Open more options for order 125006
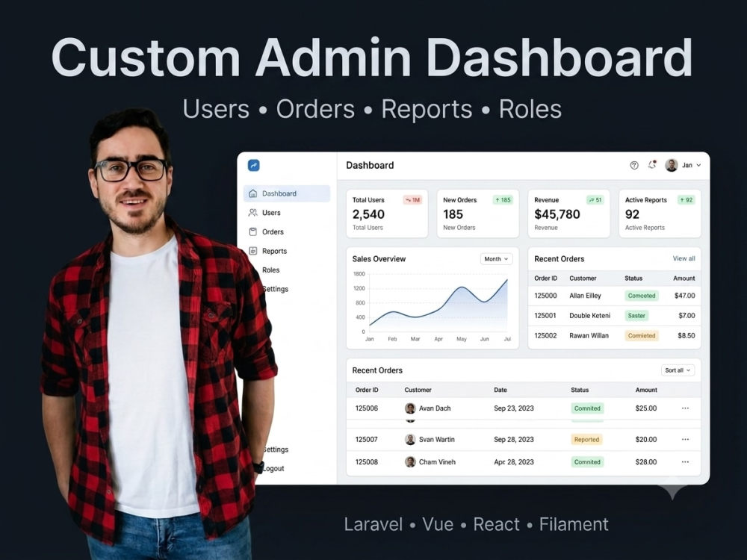747x560 pixels. (685, 408)
